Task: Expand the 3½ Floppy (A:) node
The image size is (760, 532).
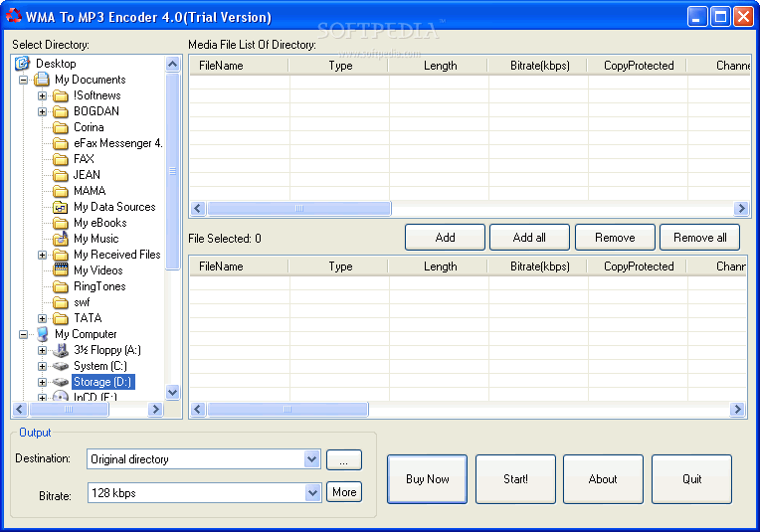Action: pyautogui.click(x=42, y=350)
